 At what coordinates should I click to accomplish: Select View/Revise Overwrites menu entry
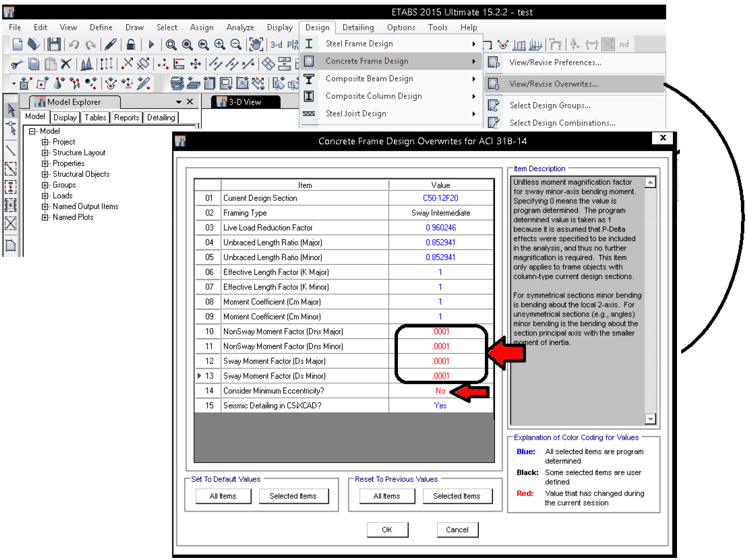point(574,84)
